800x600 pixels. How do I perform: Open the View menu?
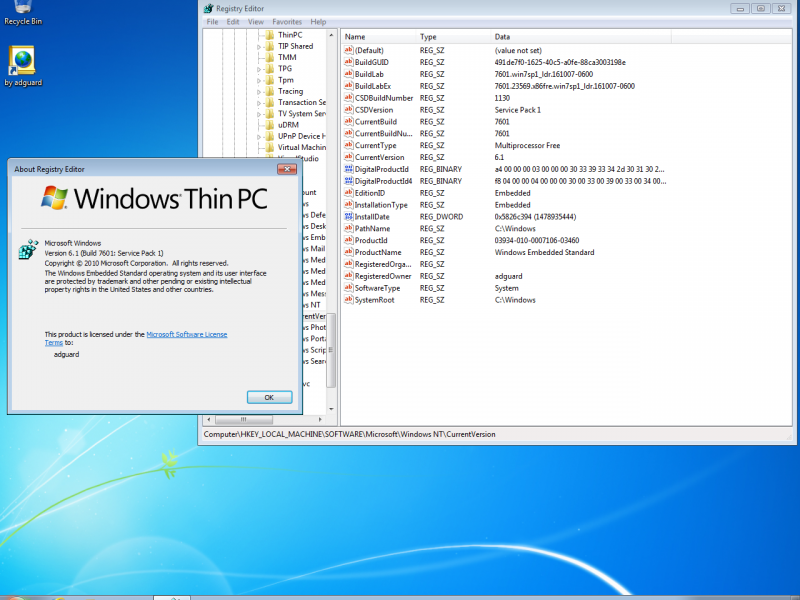pyautogui.click(x=256, y=22)
